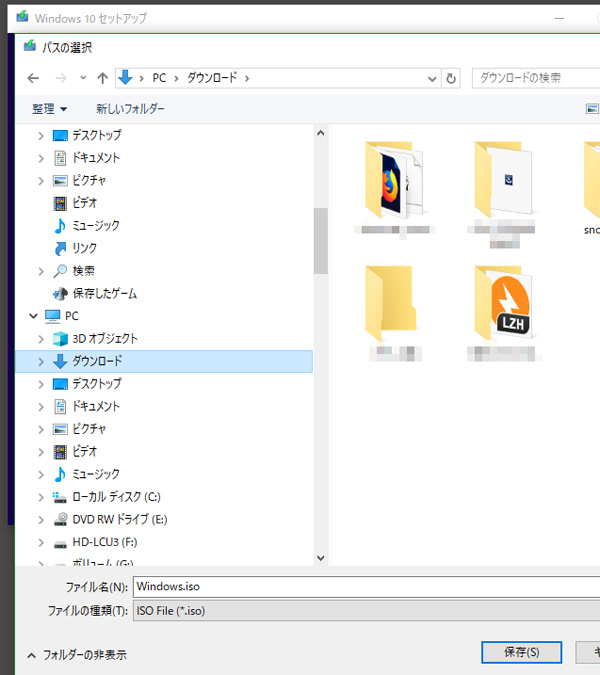Image resolution: width=600 pixels, height=675 pixels.
Task: Edit the ファイル名 field containing Windows.iso
Action: [367, 587]
